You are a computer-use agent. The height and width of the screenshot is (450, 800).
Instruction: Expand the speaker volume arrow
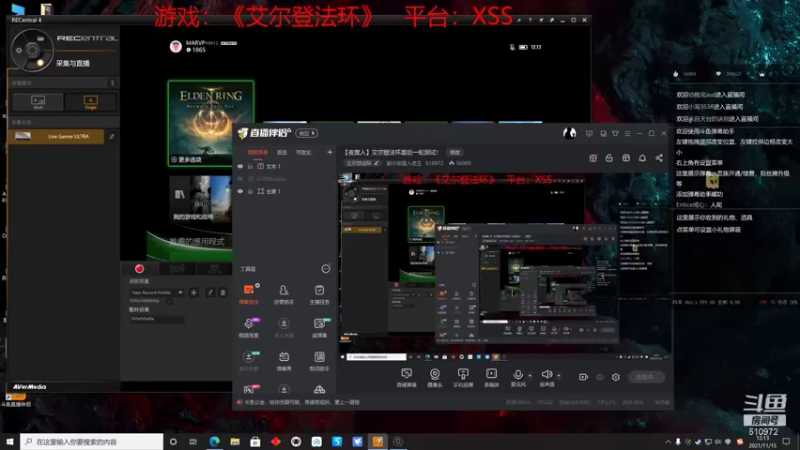[559, 376]
